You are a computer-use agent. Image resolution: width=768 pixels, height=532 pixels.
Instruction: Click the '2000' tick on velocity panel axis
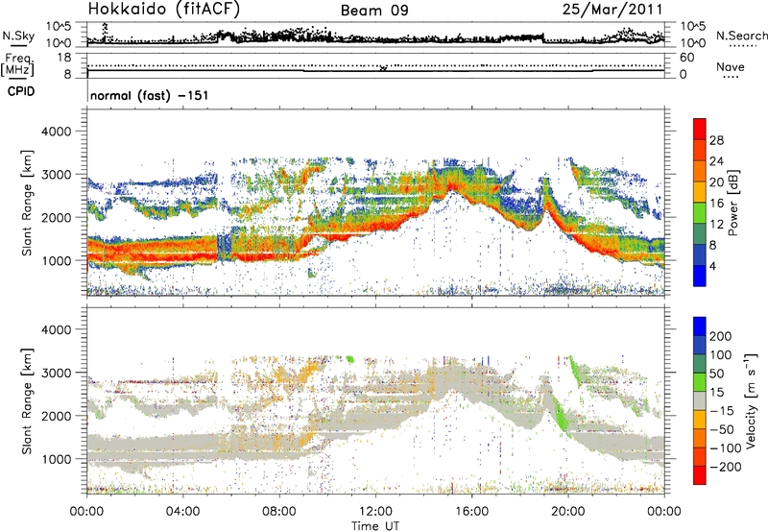[56, 416]
